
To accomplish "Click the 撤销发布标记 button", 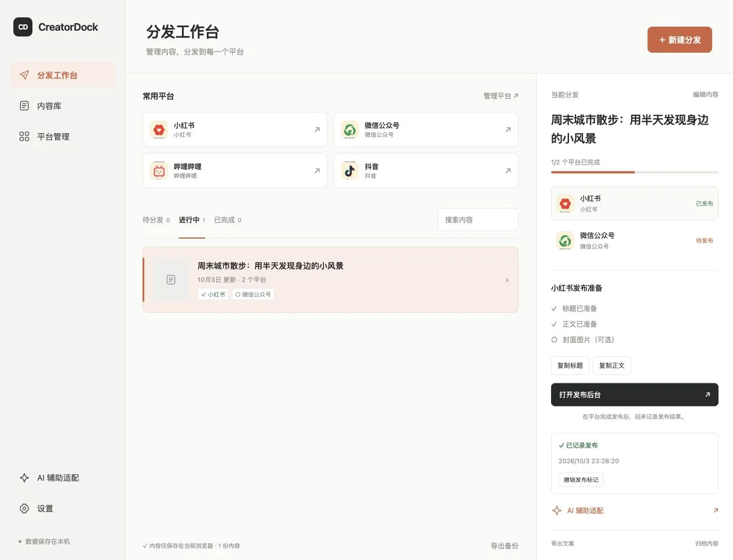I will point(581,480).
